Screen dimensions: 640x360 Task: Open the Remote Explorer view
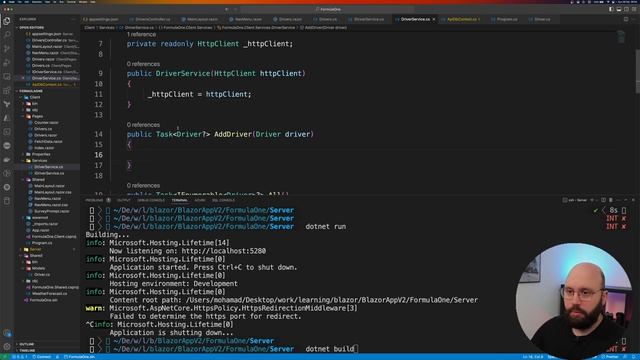[7, 76]
